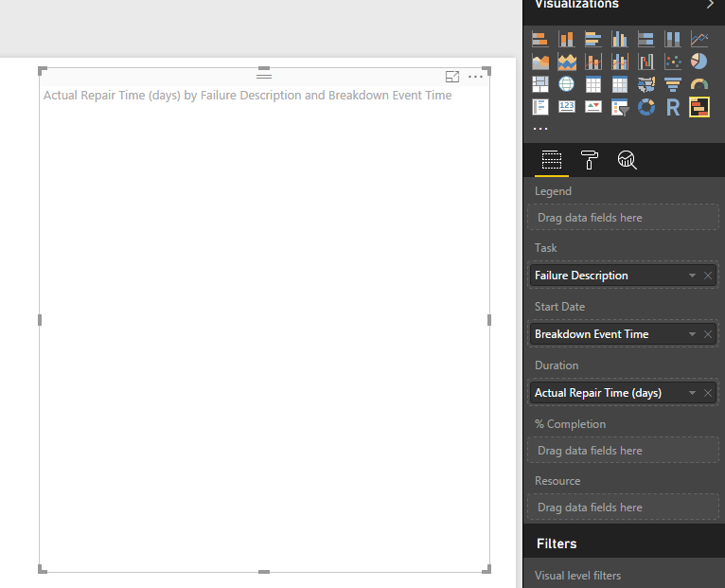
Task: Select the stacked column chart visual
Action: point(566,40)
